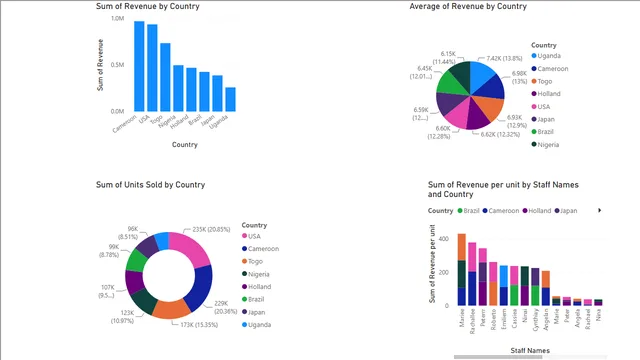Image resolution: width=640 pixels, height=360 pixels.
Task: Click the Roberto stacked bar
Action: tap(493, 284)
